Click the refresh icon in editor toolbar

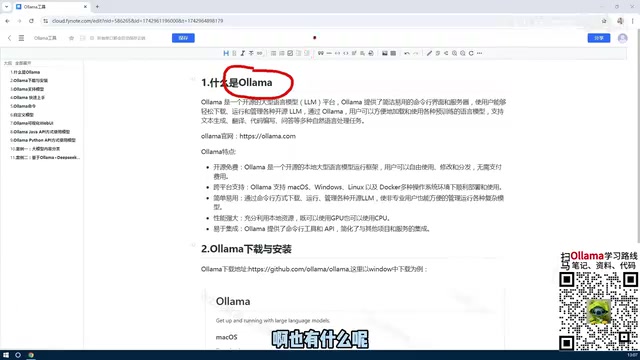pyautogui.click(x=471, y=53)
